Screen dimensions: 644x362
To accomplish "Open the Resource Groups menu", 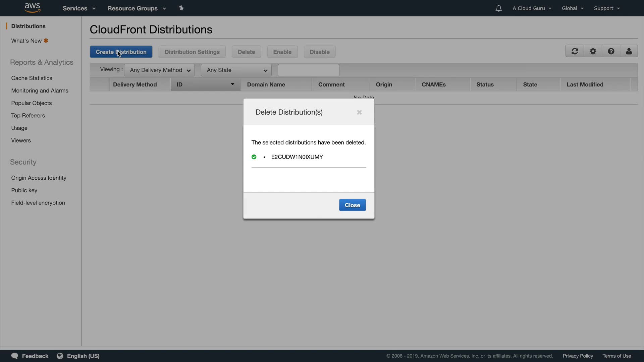I will pyautogui.click(x=137, y=8).
